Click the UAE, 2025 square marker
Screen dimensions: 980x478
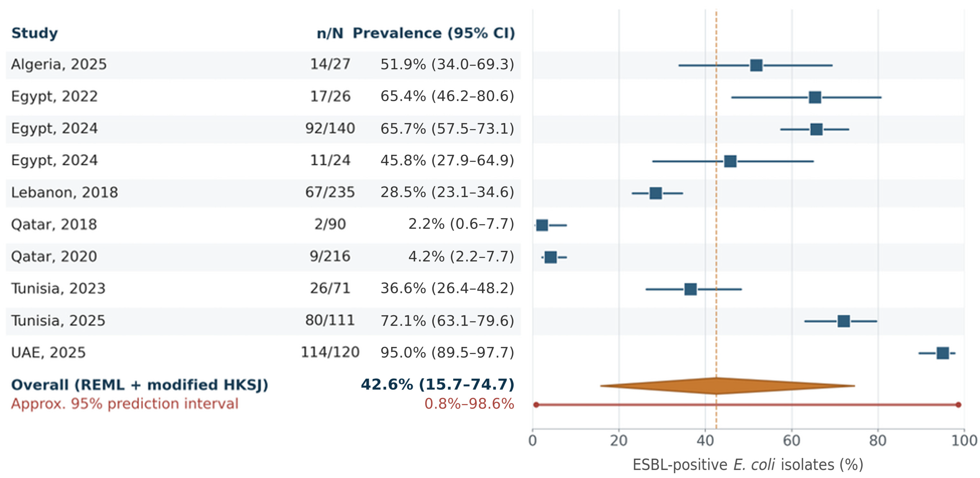[942, 353]
